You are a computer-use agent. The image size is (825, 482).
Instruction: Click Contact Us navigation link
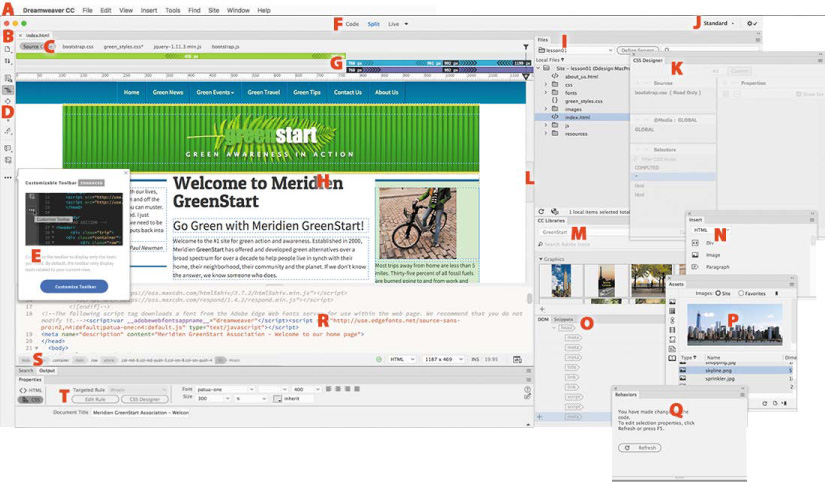pos(348,92)
